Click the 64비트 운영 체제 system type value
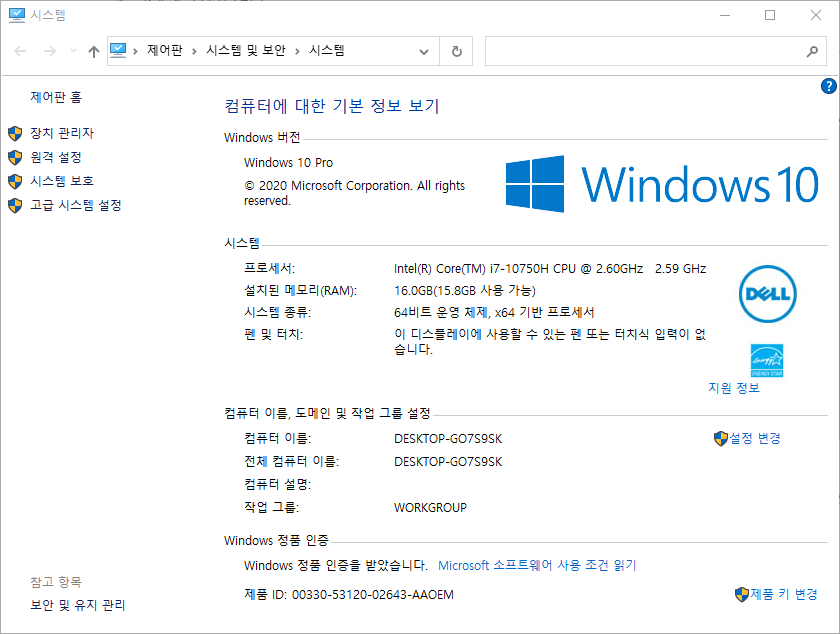 pyautogui.click(x=494, y=312)
